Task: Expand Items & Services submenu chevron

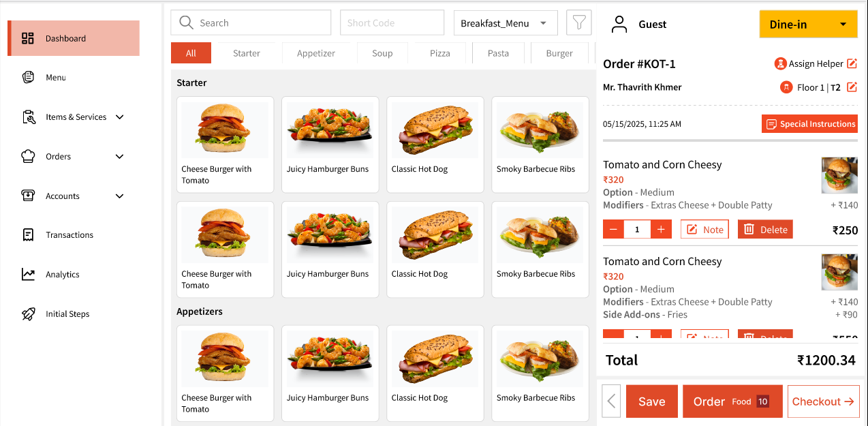Action: tap(120, 117)
